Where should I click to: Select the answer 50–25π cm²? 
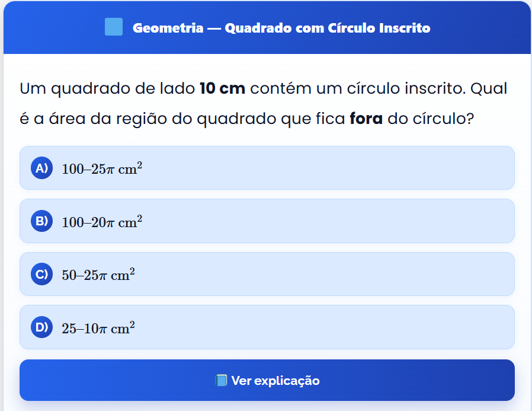[98, 275]
